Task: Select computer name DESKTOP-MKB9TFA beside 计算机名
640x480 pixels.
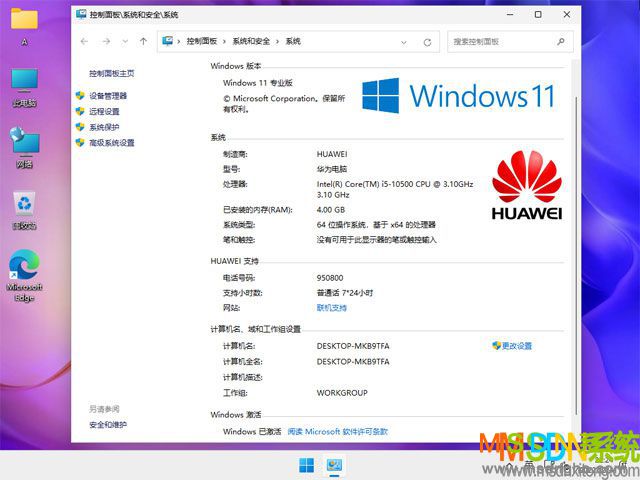Action: 353,346
